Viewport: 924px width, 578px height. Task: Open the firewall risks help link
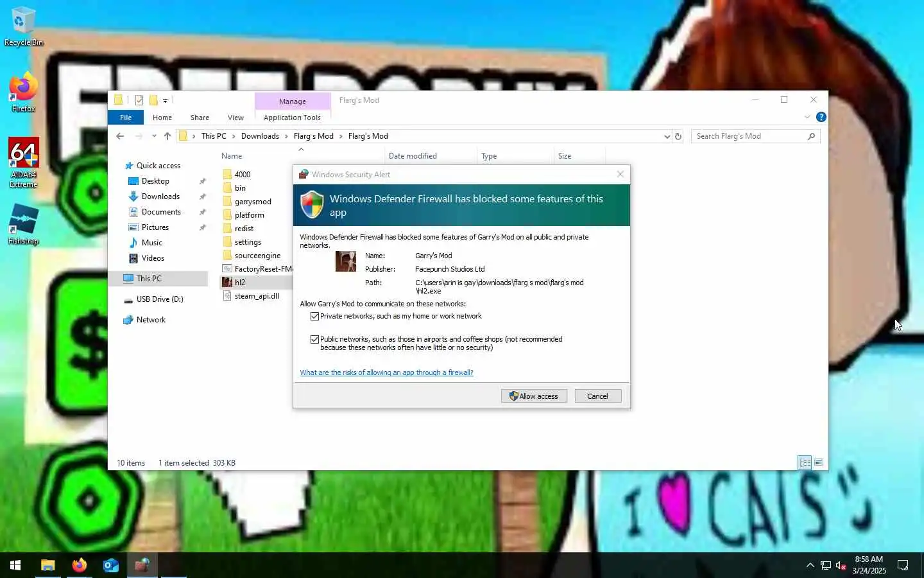click(x=386, y=372)
